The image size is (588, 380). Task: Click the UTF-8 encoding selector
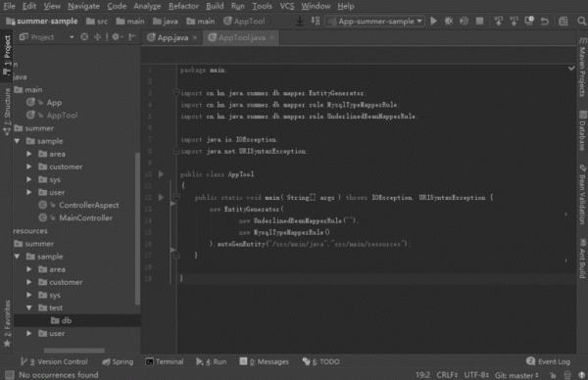(x=476, y=375)
